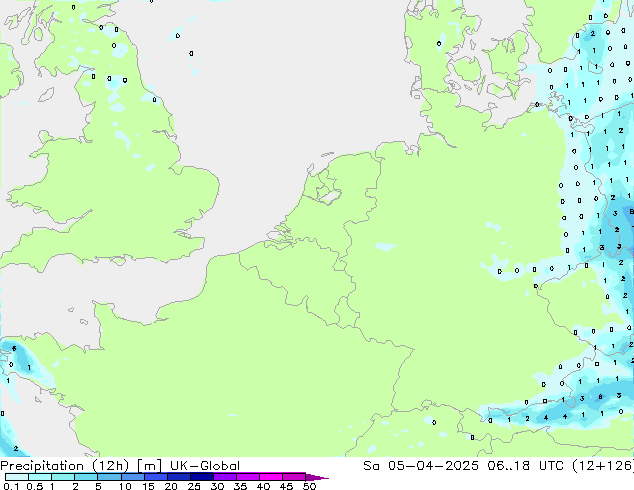Click the "UK-Global" model name label

click(x=205, y=466)
